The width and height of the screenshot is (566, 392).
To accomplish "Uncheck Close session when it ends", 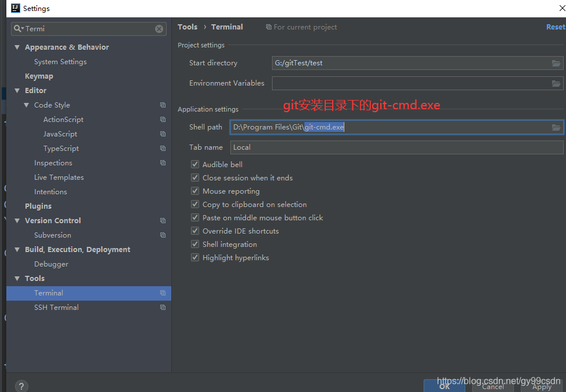I will point(195,178).
